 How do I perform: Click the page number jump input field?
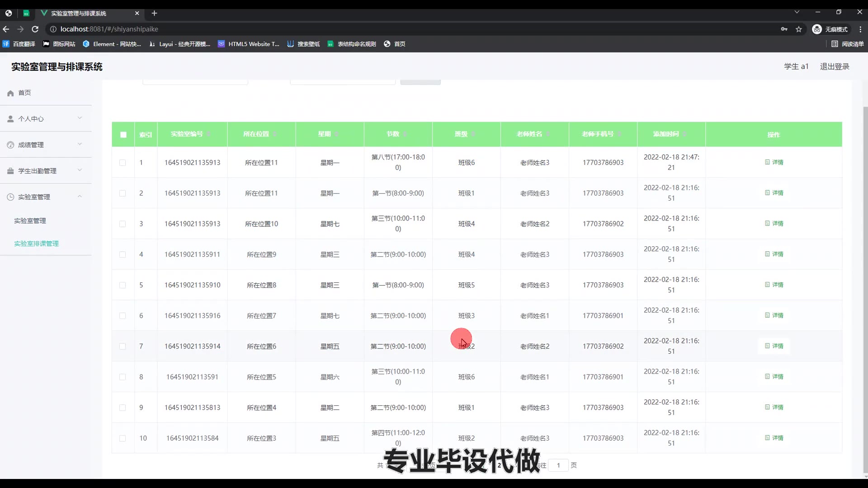[x=558, y=465]
